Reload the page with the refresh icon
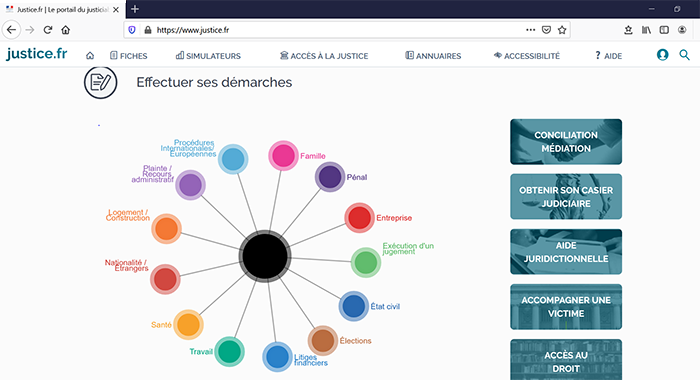Image resolution: width=700 pixels, height=380 pixels. point(48,30)
